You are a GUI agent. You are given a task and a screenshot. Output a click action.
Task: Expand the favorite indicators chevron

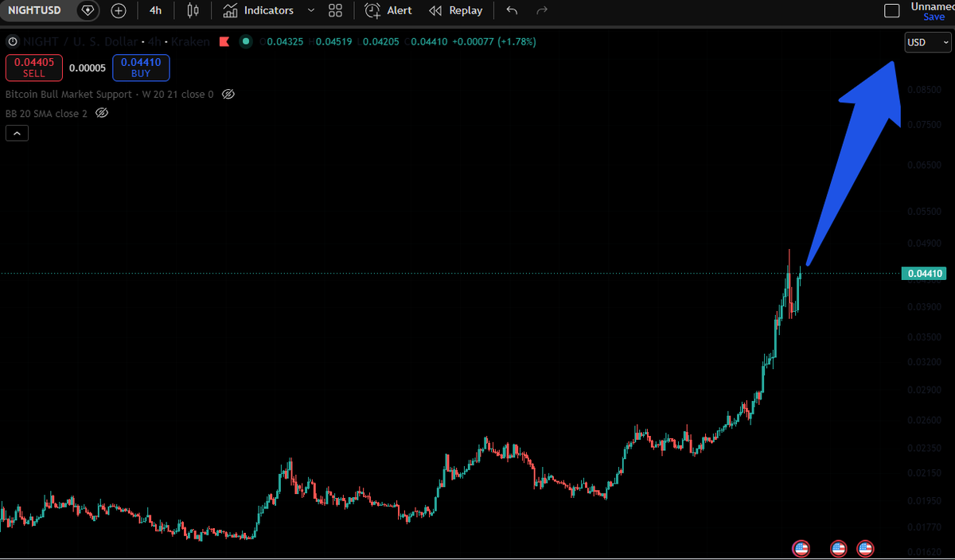tap(311, 10)
